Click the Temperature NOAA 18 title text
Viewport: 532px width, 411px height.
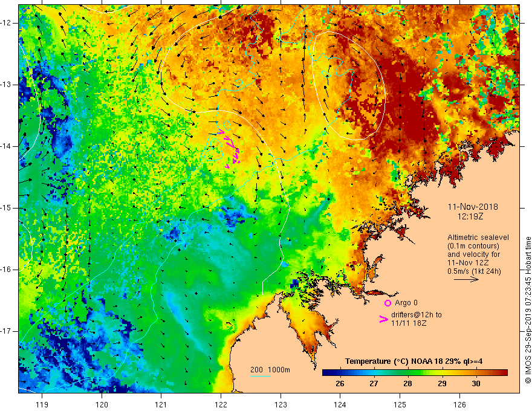(414, 361)
